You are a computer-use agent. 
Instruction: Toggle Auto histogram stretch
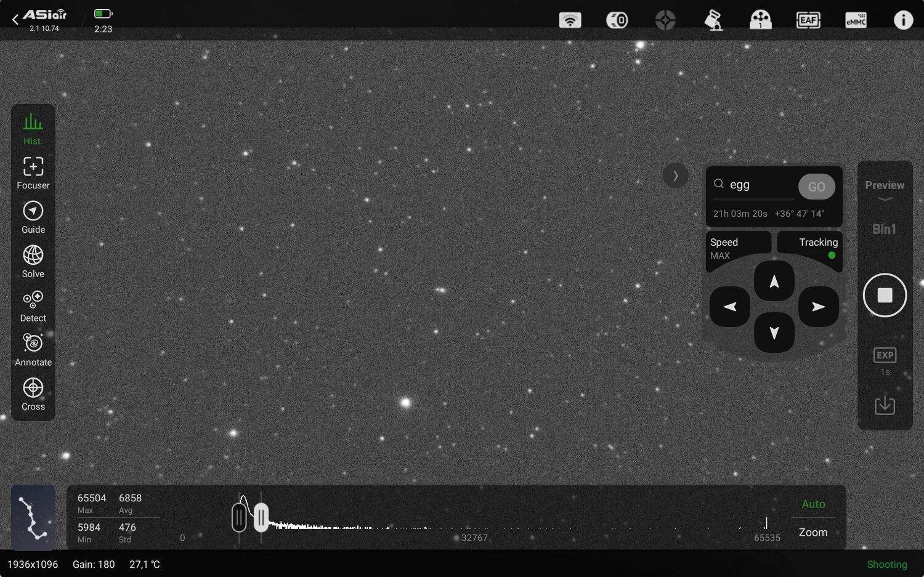pyautogui.click(x=813, y=504)
